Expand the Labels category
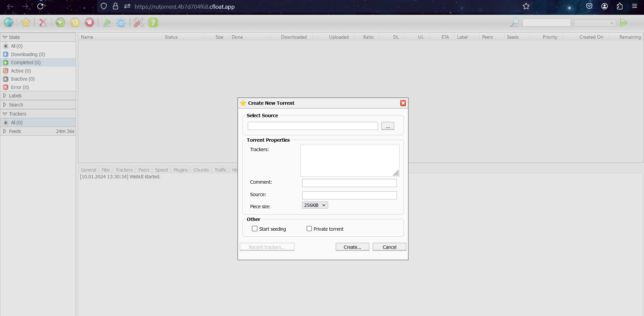 click(x=38, y=96)
